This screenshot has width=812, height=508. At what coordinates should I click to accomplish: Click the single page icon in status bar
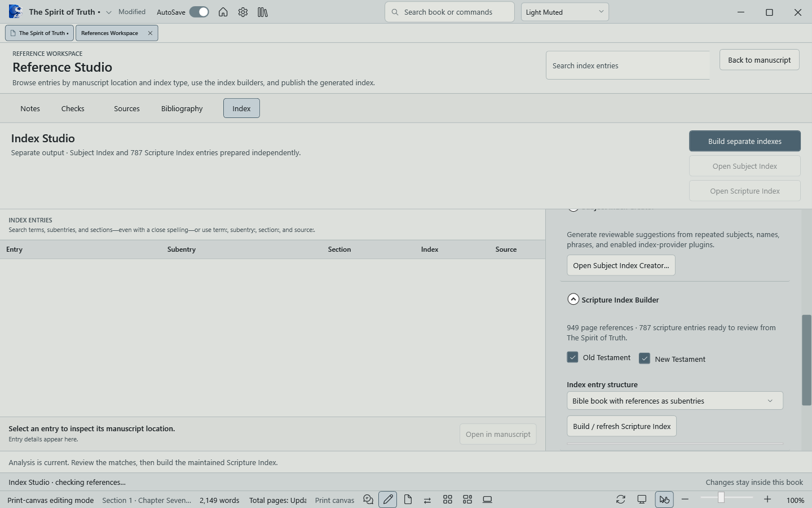coord(408,500)
